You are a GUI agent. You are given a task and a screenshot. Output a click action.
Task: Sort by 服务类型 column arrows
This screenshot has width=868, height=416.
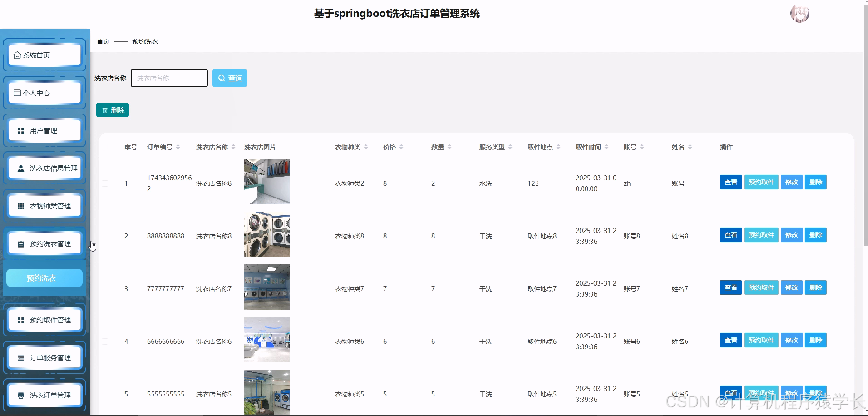[510, 147]
